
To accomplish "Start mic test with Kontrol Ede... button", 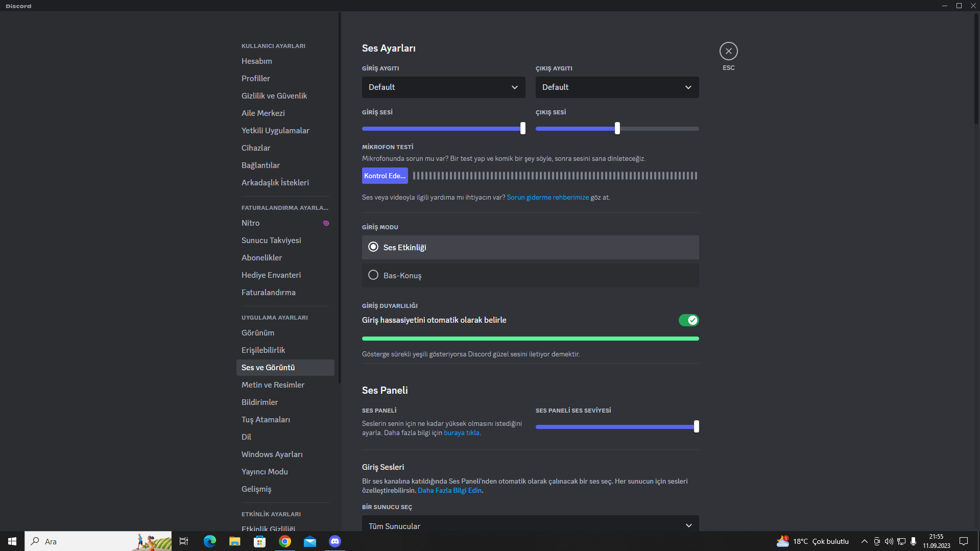I will (x=385, y=176).
